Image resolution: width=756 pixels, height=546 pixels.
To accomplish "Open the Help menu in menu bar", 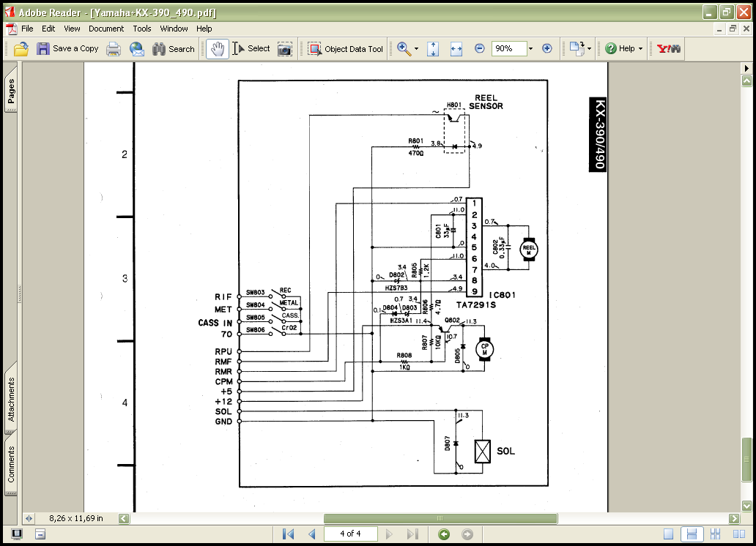I will tap(204, 29).
